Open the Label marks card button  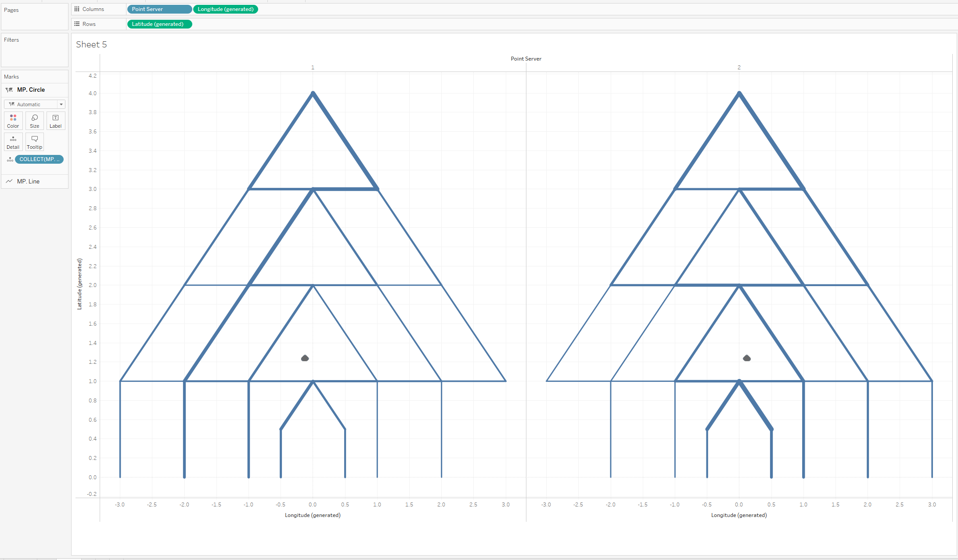pos(56,121)
